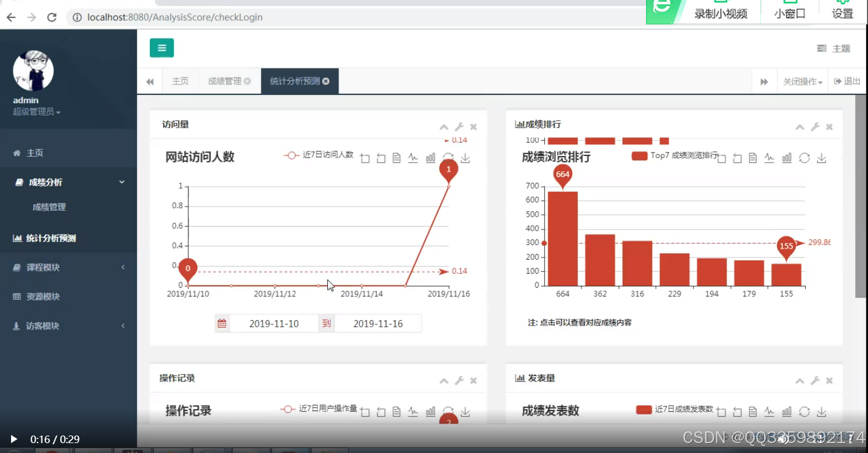Open the wrench settings of the 操作记录 panel

pos(459,381)
